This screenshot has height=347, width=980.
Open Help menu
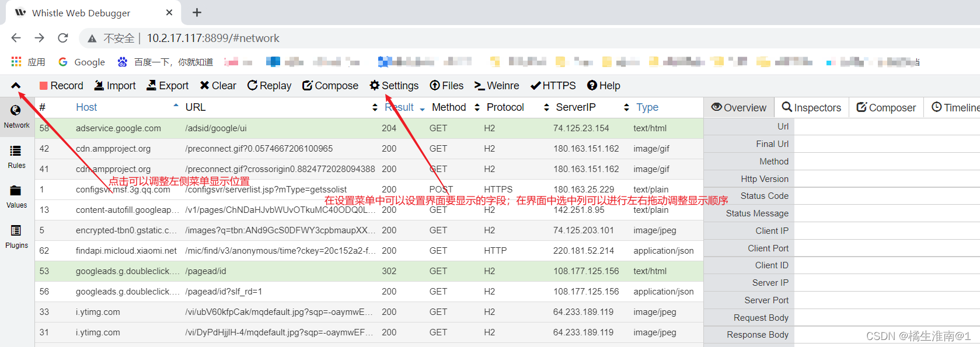(x=604, y=86)
